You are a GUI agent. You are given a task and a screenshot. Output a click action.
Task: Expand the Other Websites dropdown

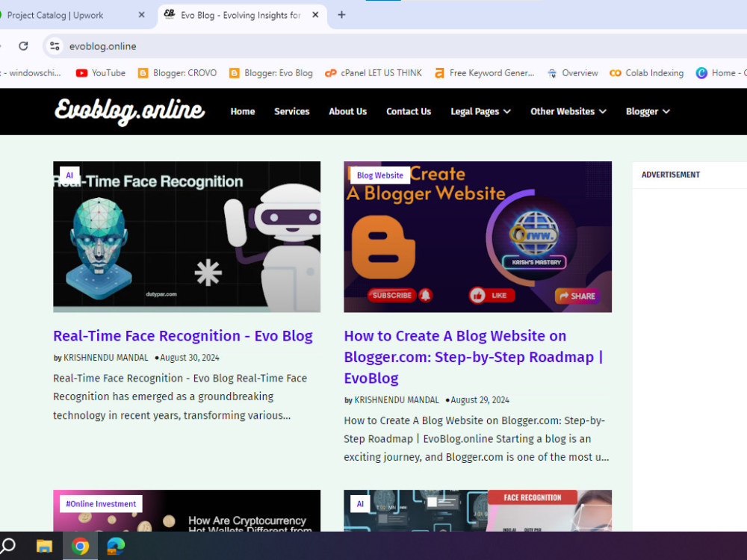(568, 111)
